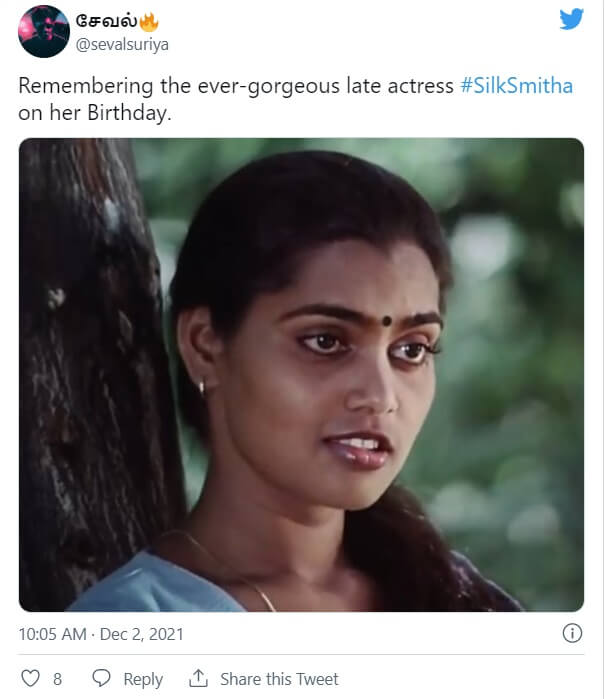Viewport: 606px width, 699px height.
Task: Open the sevalsuriya profile avatar
Action: pos(43,31)
